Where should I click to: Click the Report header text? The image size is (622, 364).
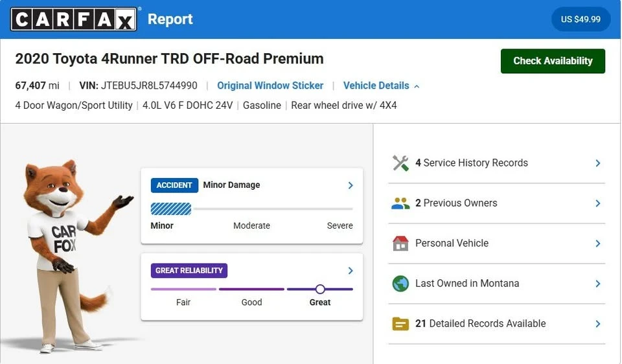coord(170,19)
